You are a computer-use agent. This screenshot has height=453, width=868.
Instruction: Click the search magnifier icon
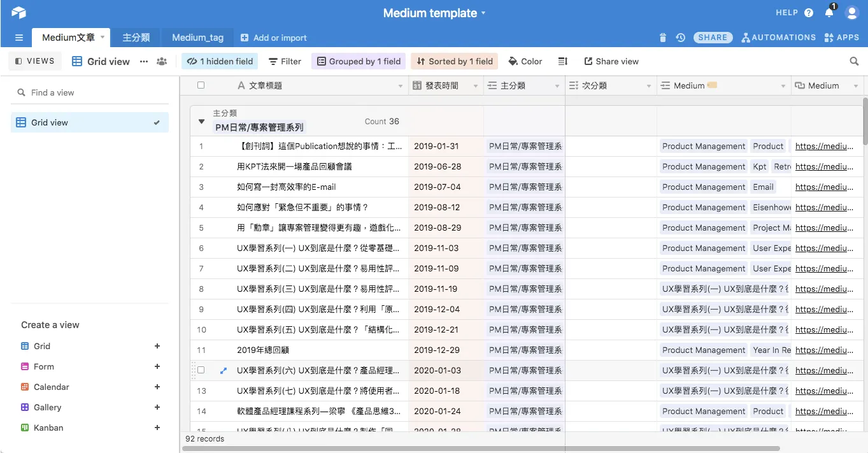tap(854, 61)
